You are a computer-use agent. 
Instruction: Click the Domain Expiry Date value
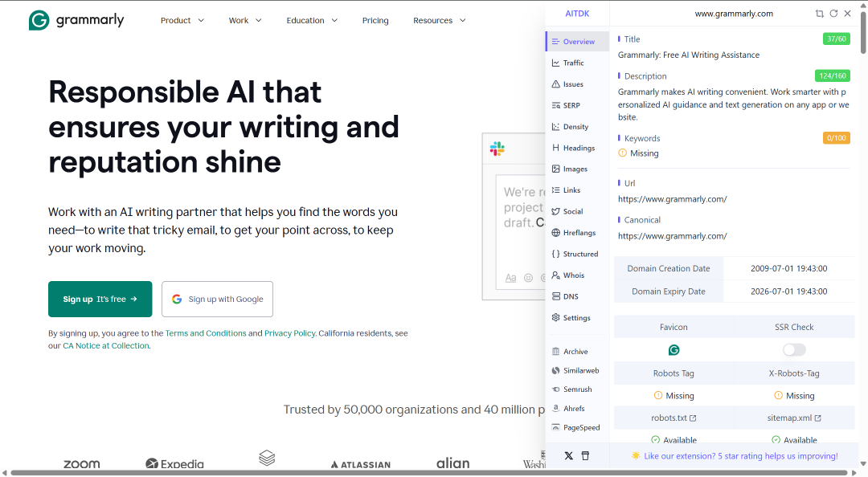click(x=789, y=291)
